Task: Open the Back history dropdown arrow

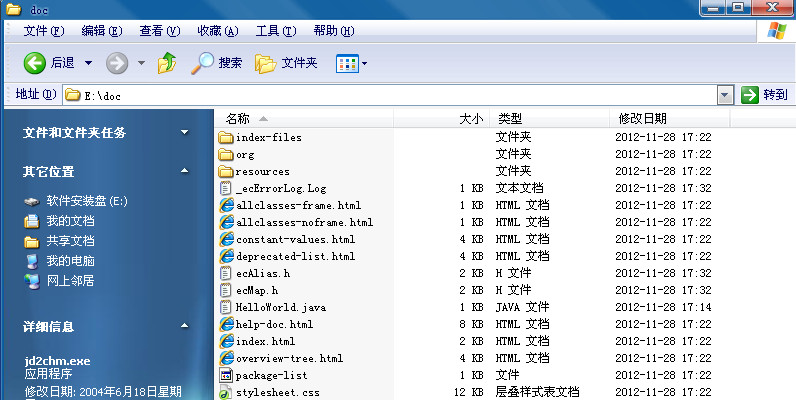Action: (x=88, y=63)
